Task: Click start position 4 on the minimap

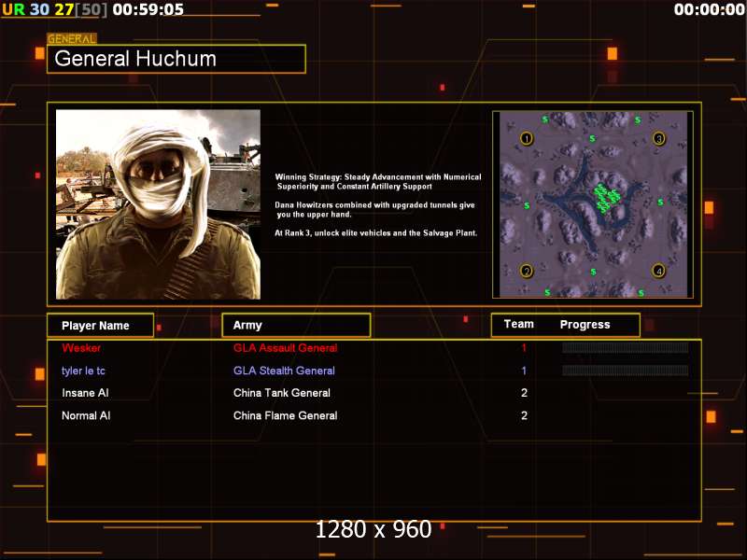Action: click(659, 271)
